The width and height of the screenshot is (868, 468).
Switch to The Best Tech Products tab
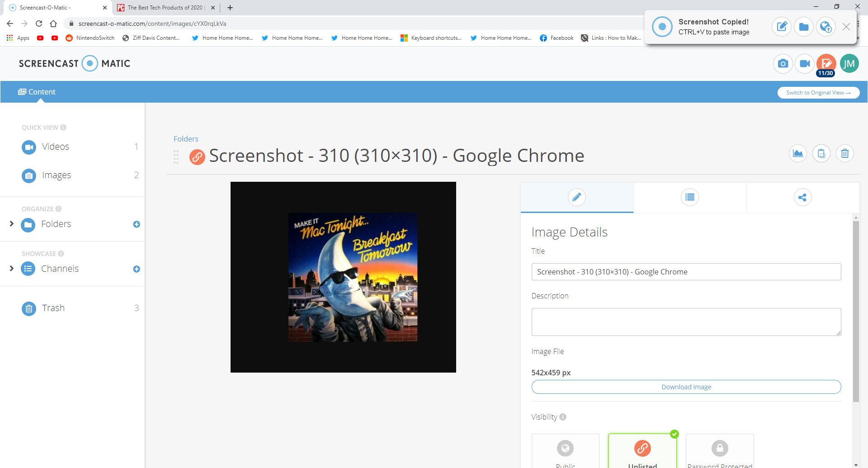(x=165, y=8)
